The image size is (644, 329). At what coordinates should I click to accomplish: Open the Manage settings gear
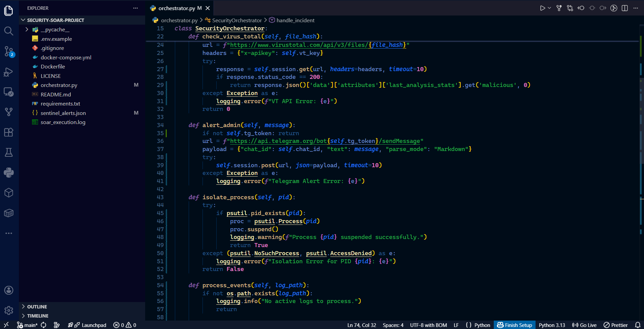click(9, 310)
